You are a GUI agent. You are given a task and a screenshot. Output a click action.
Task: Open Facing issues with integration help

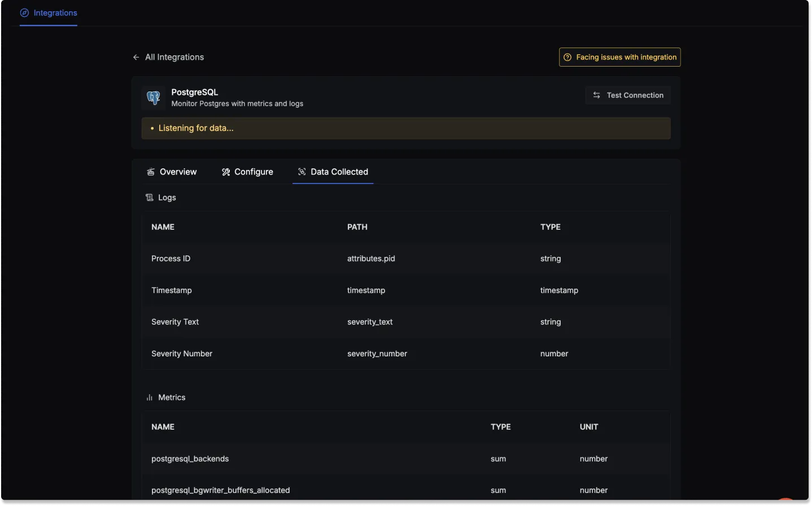point(619,57)
